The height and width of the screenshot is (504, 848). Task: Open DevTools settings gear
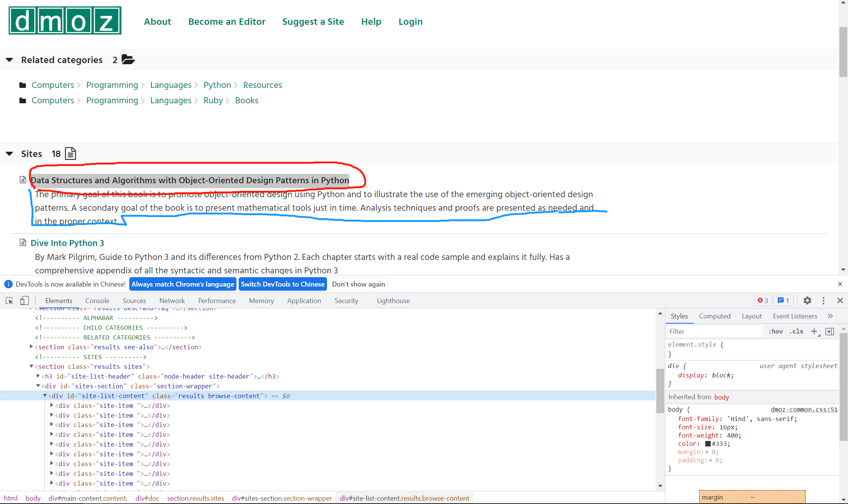(807, 300)
